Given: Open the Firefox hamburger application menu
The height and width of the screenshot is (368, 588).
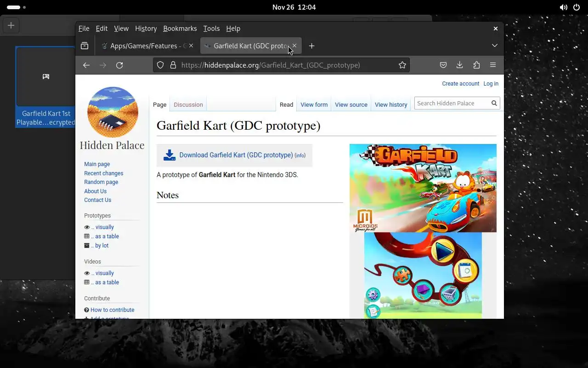Looking at the screenshot, I should coord(493,65).
